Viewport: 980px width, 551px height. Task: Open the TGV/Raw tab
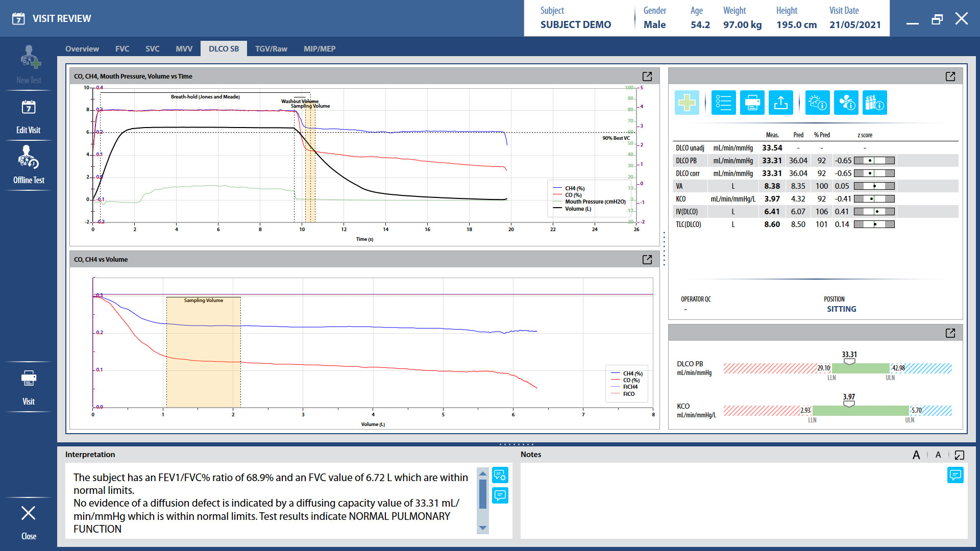pyautogui.click(x=271, y=49)
